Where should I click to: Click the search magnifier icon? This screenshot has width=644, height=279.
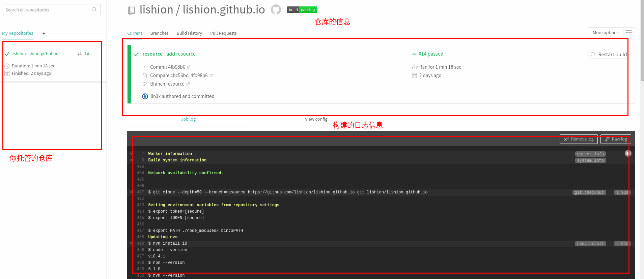(94, 10)
